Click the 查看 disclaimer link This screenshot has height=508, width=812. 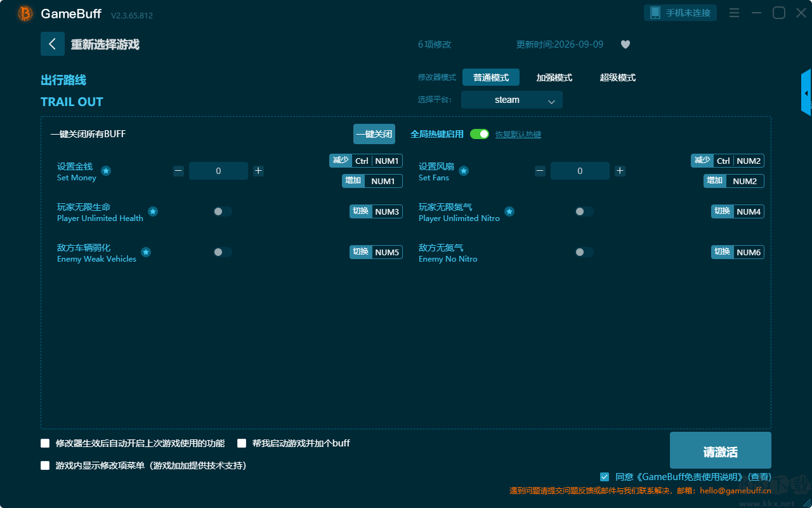(x=760, y=477)
